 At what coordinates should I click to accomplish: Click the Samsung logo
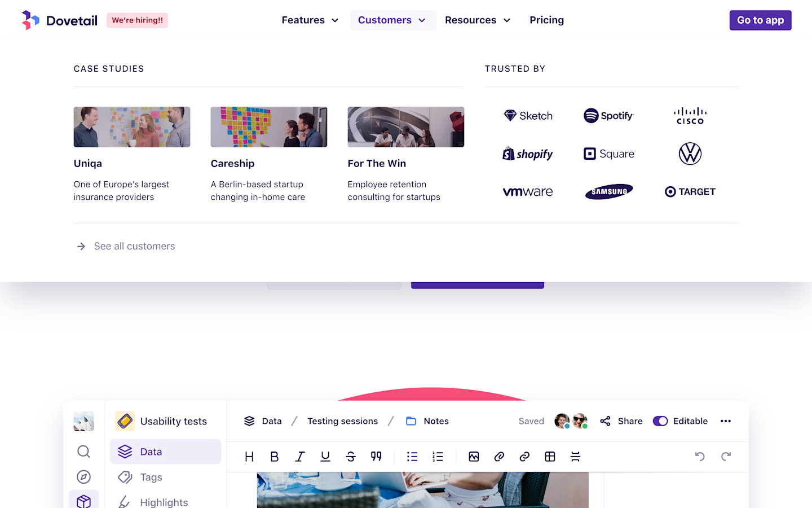(609, 192)
